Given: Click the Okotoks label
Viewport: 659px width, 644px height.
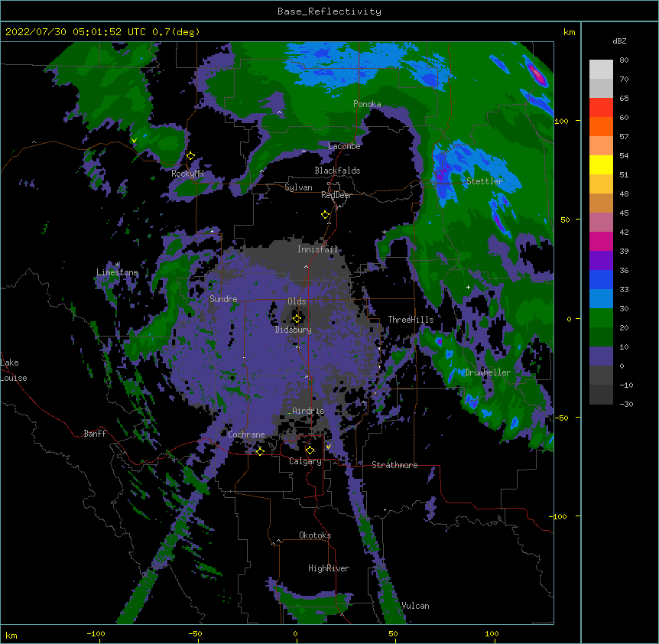Looking at the screenshot, I should coord(315,535).
